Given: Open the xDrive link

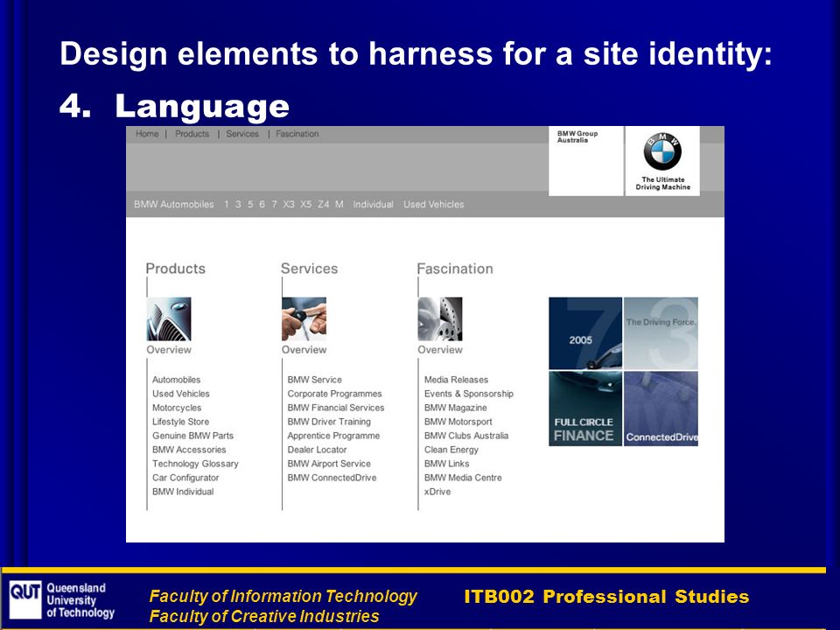Looking at the screenshot, I should (437, 491).
